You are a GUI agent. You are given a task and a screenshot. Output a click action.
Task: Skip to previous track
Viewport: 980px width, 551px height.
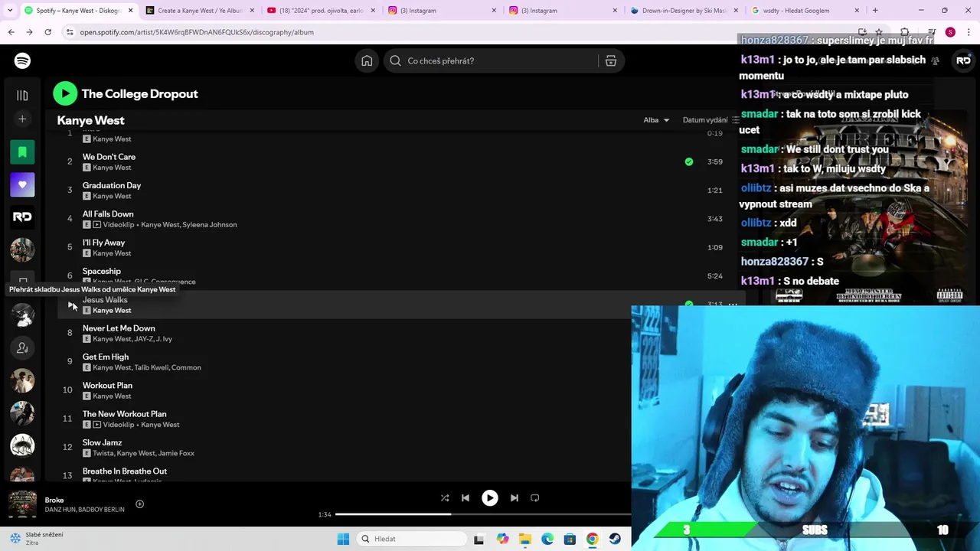click(465, 497)
